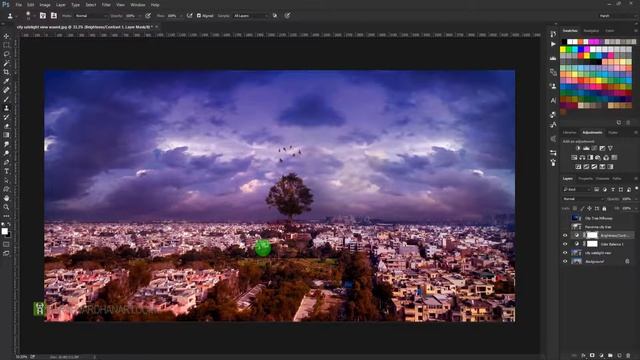Viewport: 640px width, 360px height.
Task: Hide the city sidelight view layer
Action: 565,253
